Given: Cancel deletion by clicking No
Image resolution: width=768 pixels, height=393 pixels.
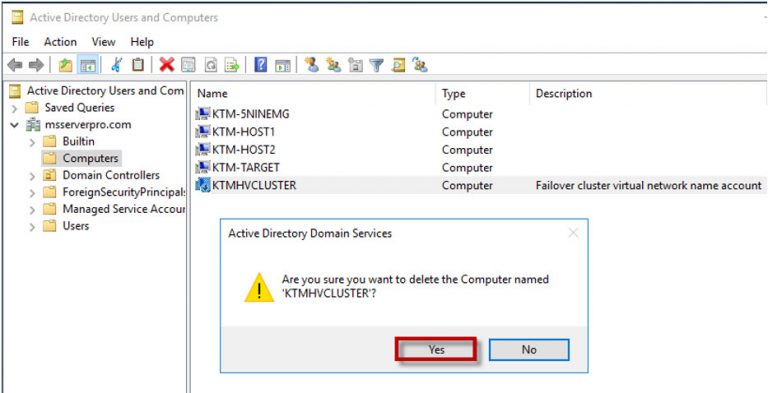Looking at the screenshot, I should pyautogui.click(x=529, y=349).
